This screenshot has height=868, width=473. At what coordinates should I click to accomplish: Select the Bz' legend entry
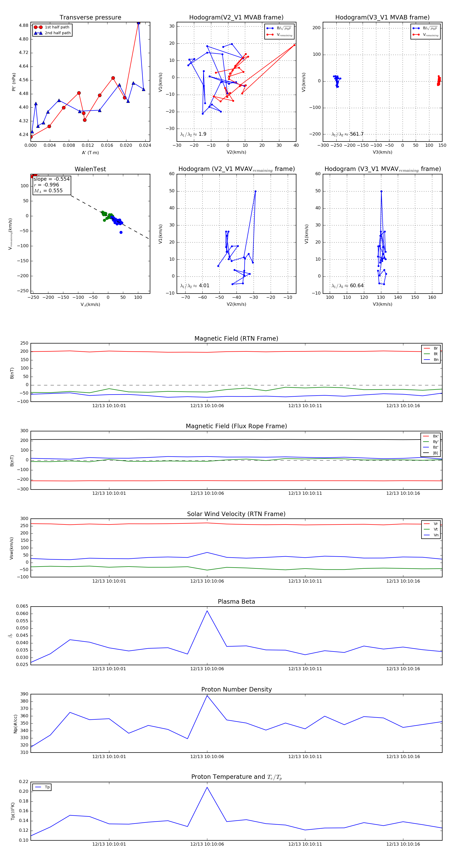(431, 447)
